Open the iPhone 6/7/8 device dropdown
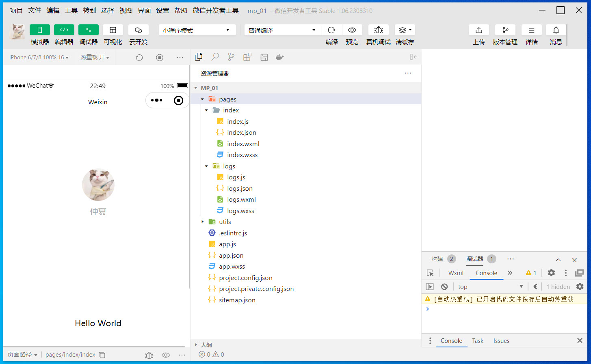 [39, 57]
